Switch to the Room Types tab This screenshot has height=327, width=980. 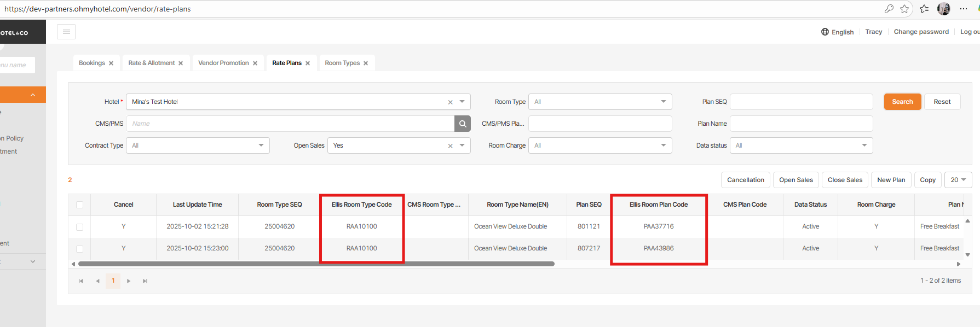click(342, 63)
